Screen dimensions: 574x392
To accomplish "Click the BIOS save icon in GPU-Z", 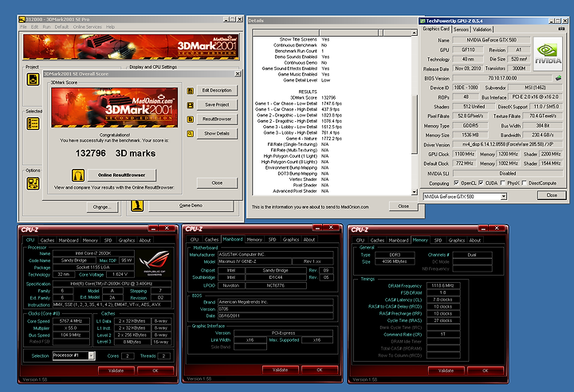I will 558,78.
